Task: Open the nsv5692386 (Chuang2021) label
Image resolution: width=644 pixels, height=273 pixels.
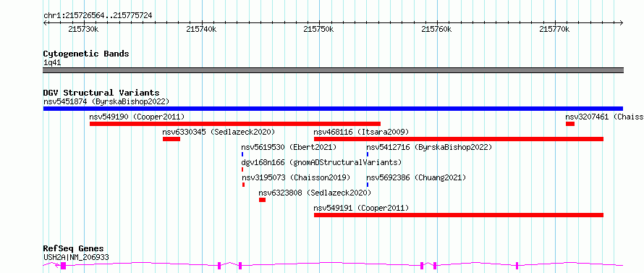Action: 416,177
